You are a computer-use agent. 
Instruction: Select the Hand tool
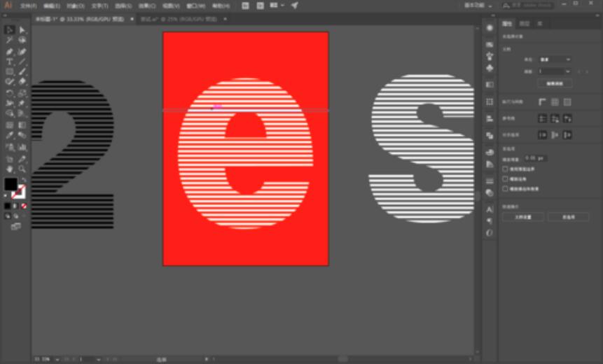click(10, 169)
